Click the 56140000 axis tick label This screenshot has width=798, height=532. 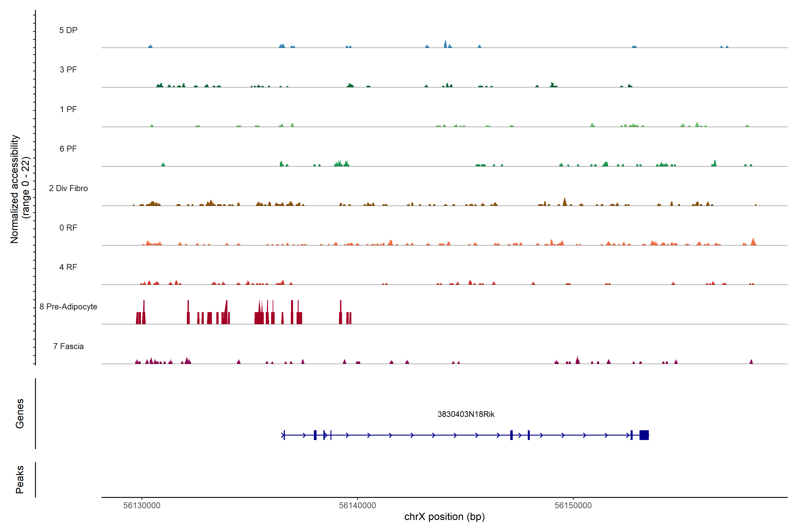click(x=357, y=505)
